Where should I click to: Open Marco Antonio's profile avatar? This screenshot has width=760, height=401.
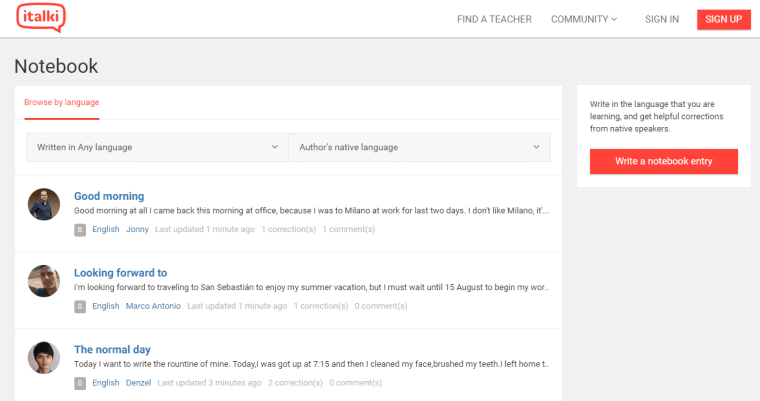tap(44, 281)
